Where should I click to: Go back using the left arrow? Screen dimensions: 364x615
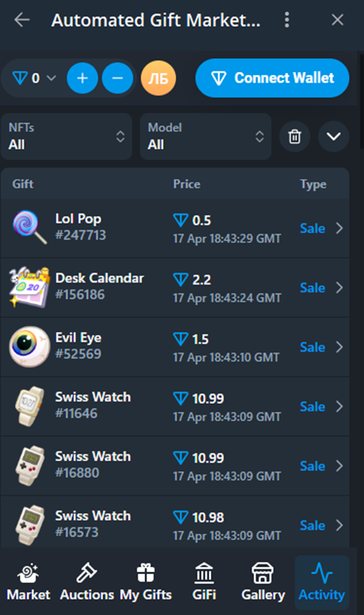point(22,19)
